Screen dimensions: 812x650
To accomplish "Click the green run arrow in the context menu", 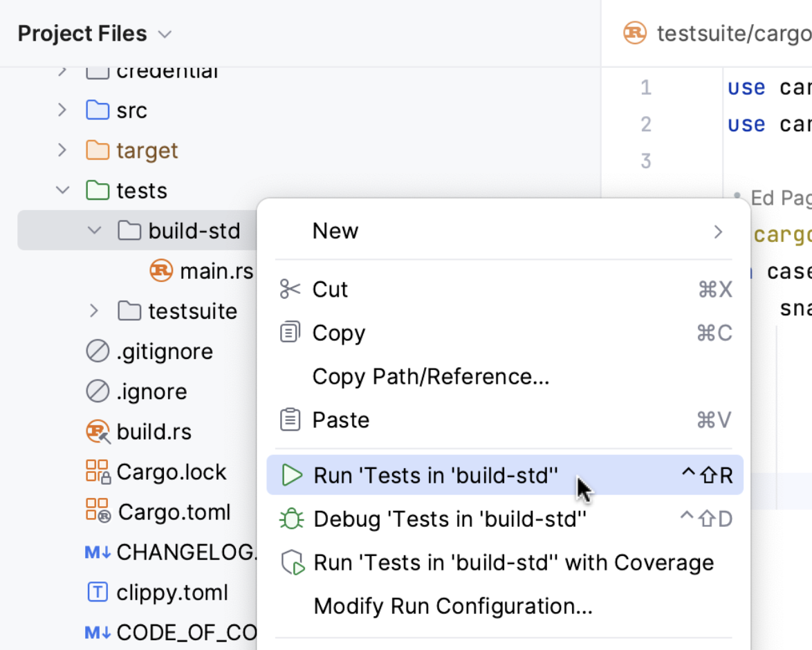I will tap(293, 475).
